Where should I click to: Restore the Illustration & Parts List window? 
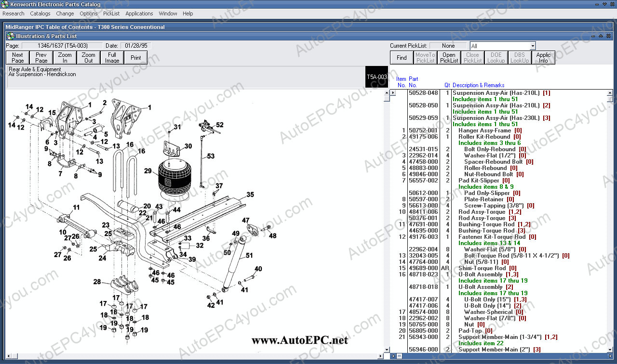tap(601, 36)
